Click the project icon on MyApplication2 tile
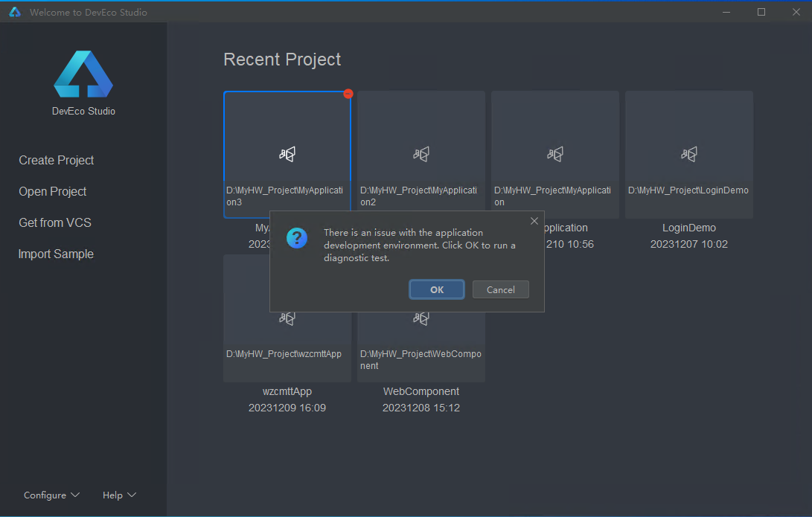Viewport: 812px width, 517px height. 421,154
